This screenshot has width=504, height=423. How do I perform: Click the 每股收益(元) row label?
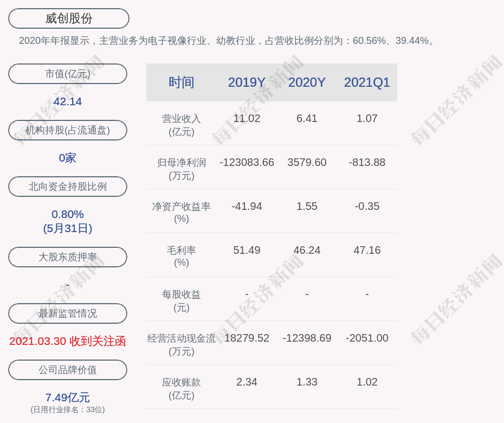[182, 301]
